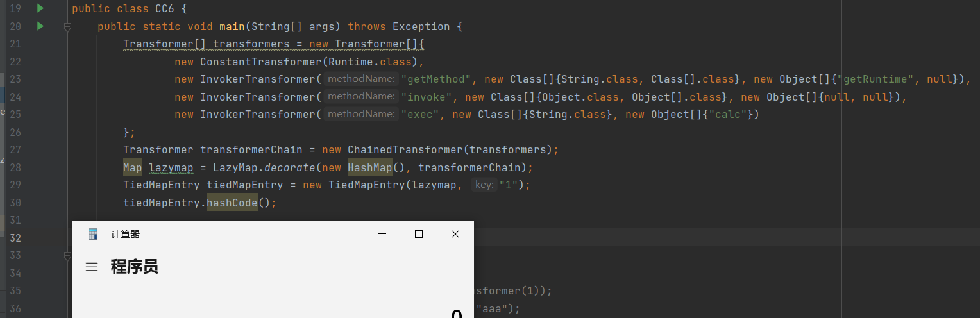Place cursor on class name CC6
The image size is (980, 318).
click(165, 9)
